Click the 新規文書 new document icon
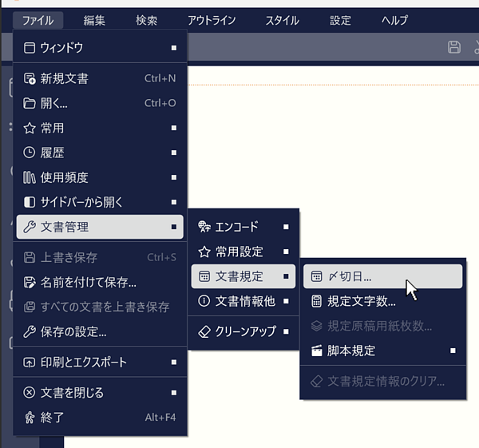 point(30,78)
